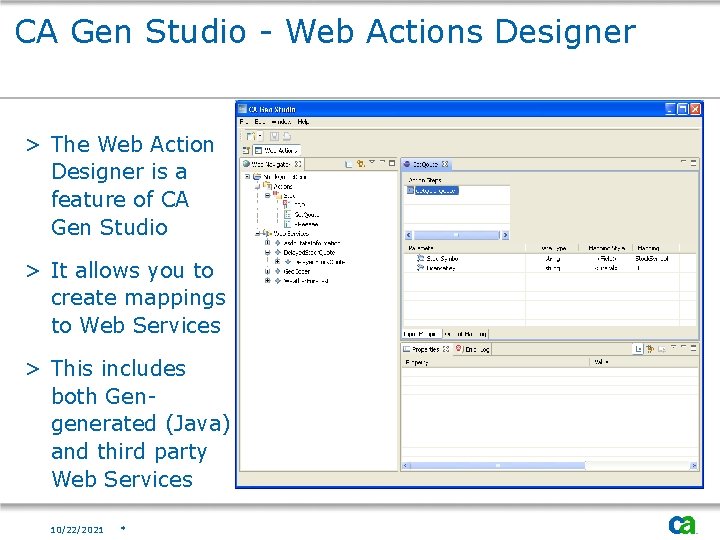Open the Web Navigator view menu arrow

point(372,162)
